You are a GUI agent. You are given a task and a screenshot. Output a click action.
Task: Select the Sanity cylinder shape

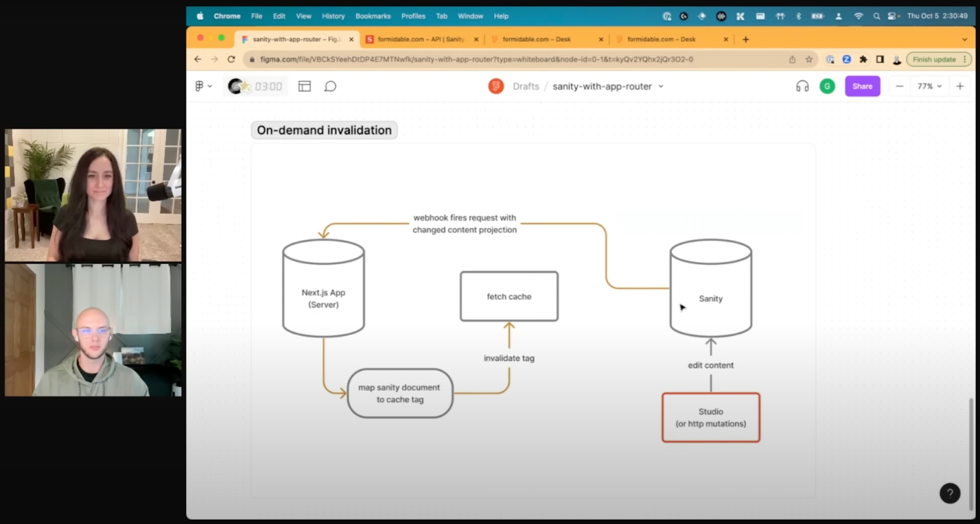coord(710,288)
